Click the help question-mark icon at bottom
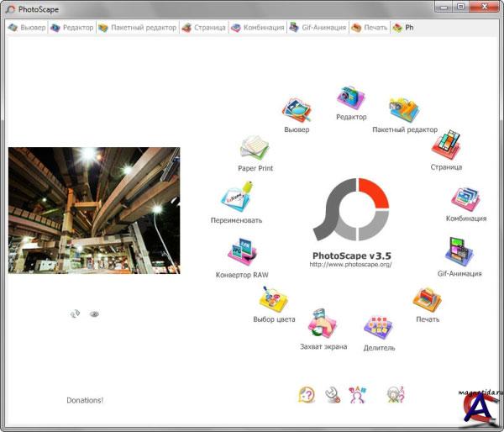 point(307,394)
